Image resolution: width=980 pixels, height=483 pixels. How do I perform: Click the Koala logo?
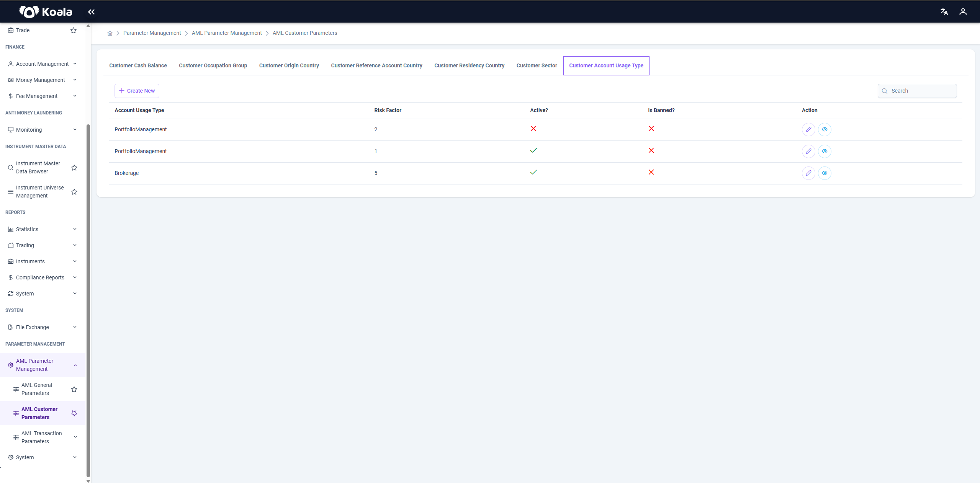coord(46,12)
